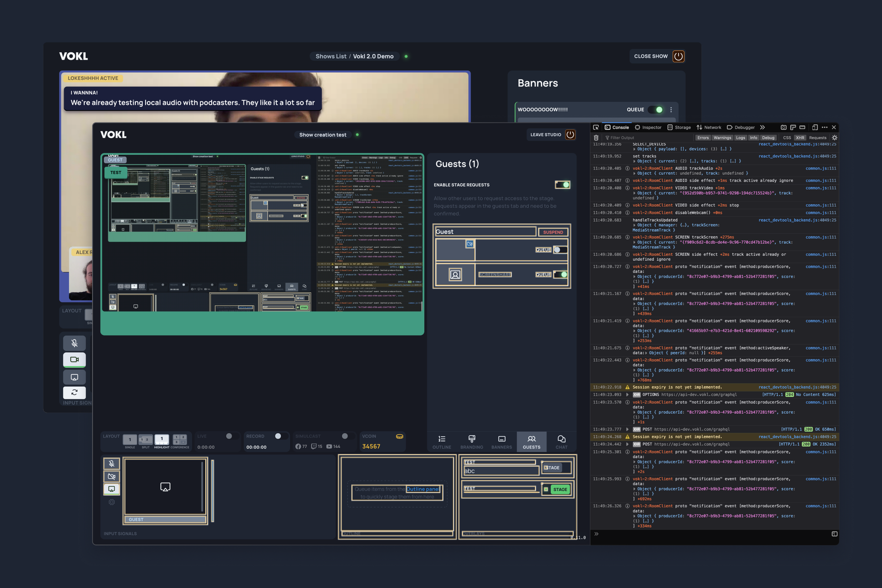This screenshot has width=882, height=588.
Task: Expand POST graphql entry at 11:49:24.442
Action: point(627,444)
